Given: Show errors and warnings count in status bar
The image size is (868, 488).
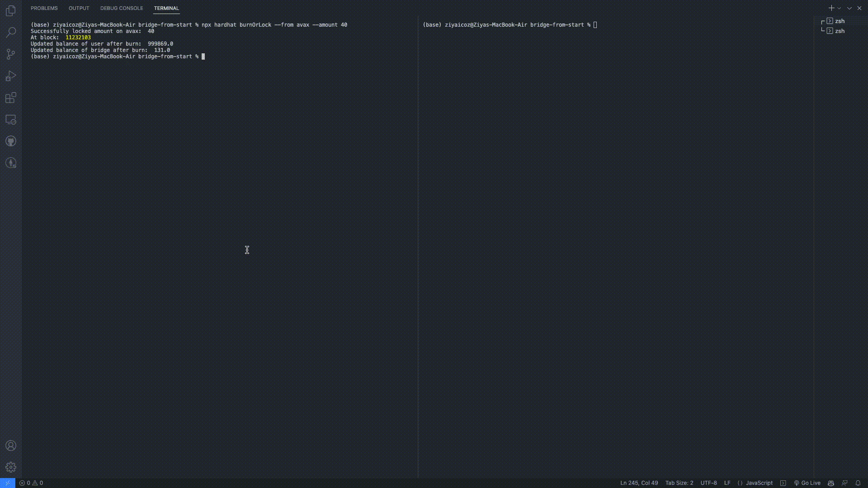Looking at the screenshot, I should (x=31, y=483).
